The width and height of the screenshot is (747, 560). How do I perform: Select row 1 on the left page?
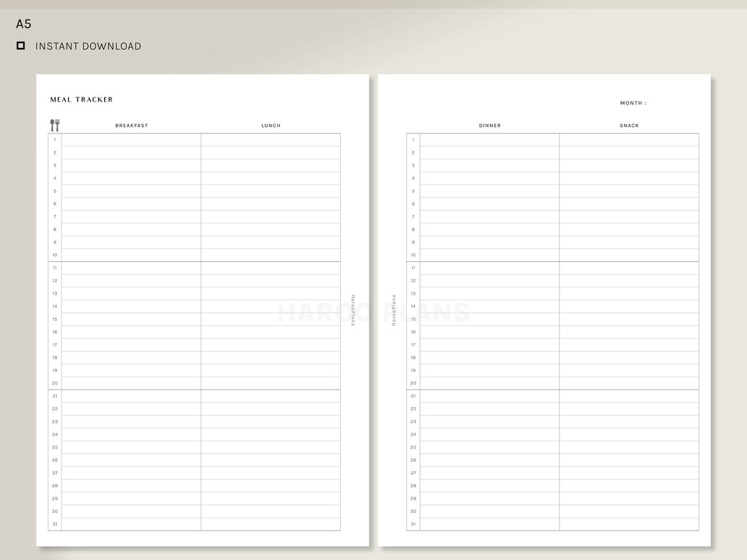click(x=128, y=139)
